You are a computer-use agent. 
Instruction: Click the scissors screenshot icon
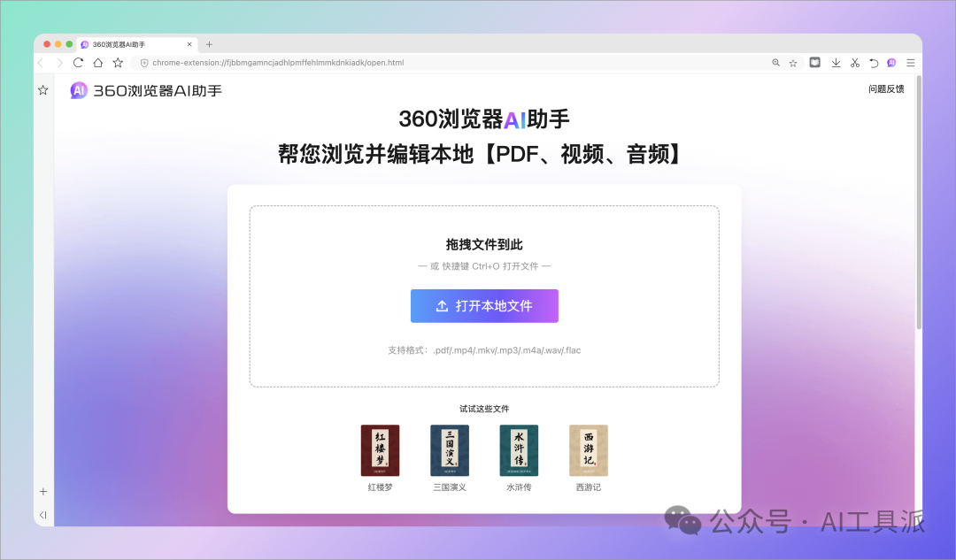click(855, 63)
